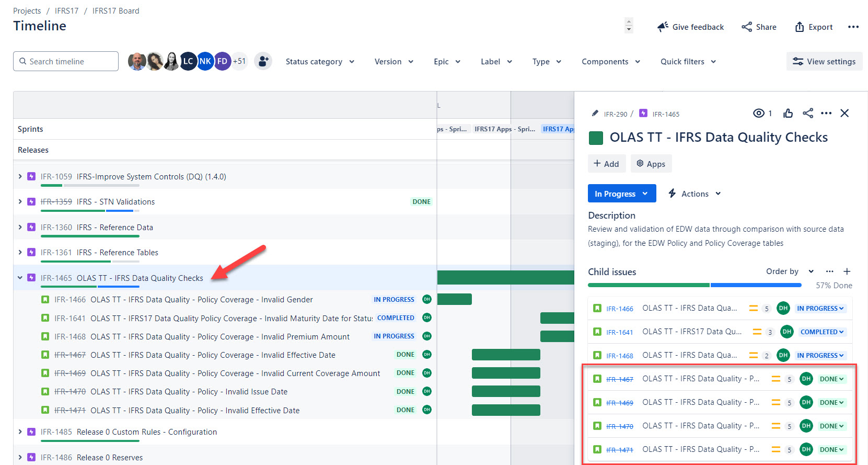The width and height of the screenshot is (868, 465).
Task: Collapse the IFR-1465 epic row
Action: (20, 278)
